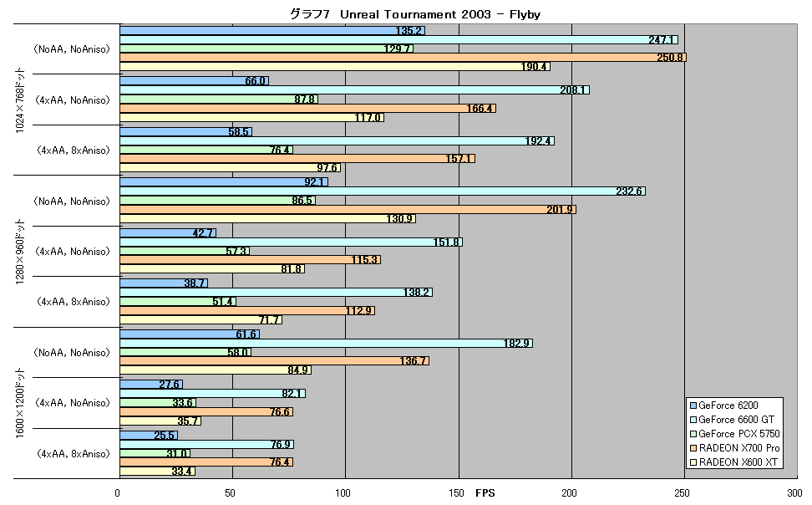Click the 66.0 bar value label
Image resolution: width=812 pixels, height=505 pixels.
tap(256, 81)
